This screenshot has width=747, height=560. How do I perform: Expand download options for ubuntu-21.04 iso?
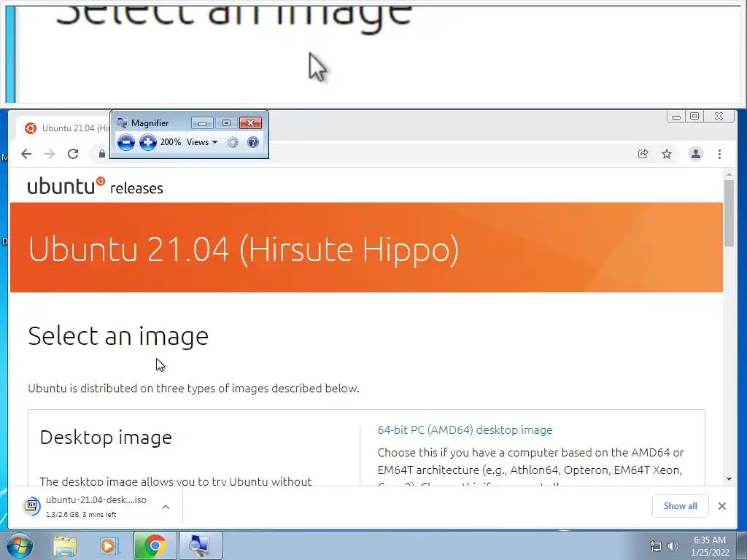[x=166, y=507]
